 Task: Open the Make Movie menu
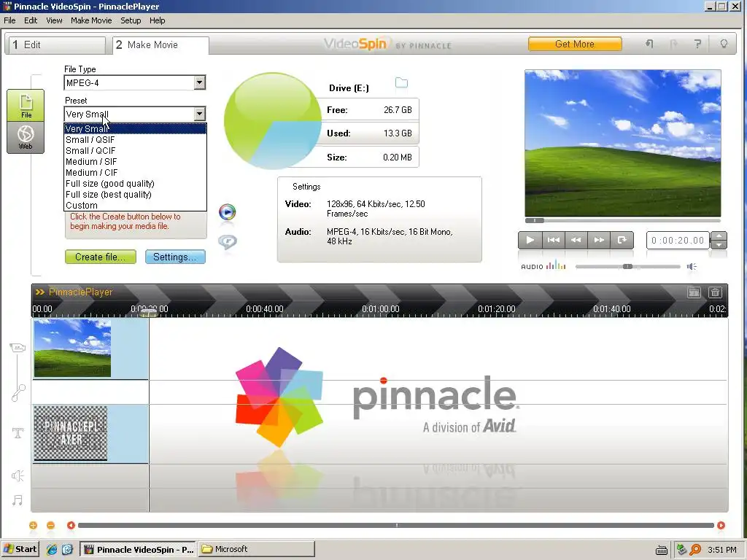pyautogui.click(x=91, y=20)
